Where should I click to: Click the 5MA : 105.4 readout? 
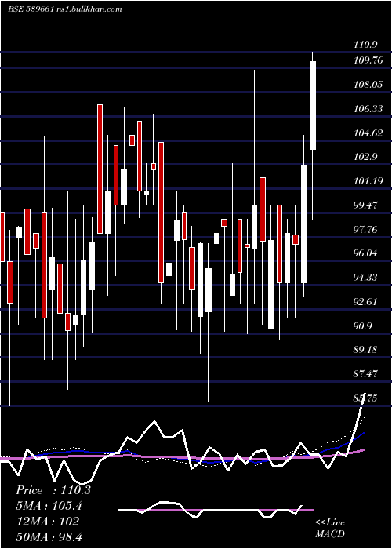49,506
